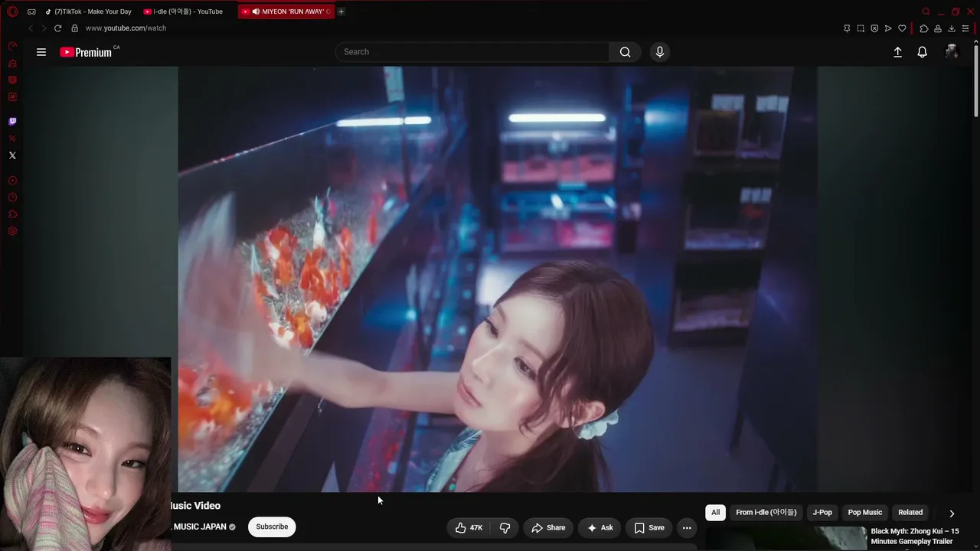Screen dimensions: 980x551
Task: Bookmark this page with the heart icon
Action: (902, 28)
